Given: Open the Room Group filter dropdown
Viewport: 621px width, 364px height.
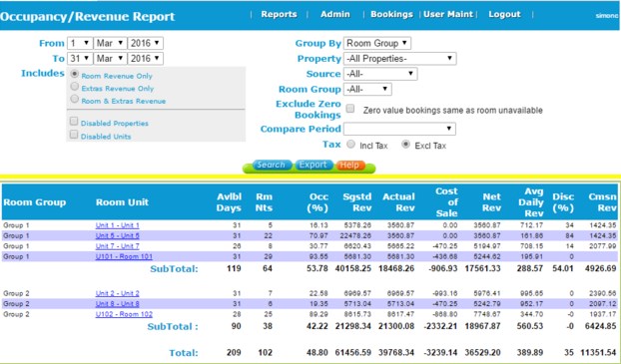Looking at the screenshot, I should [x=367, y=89].
